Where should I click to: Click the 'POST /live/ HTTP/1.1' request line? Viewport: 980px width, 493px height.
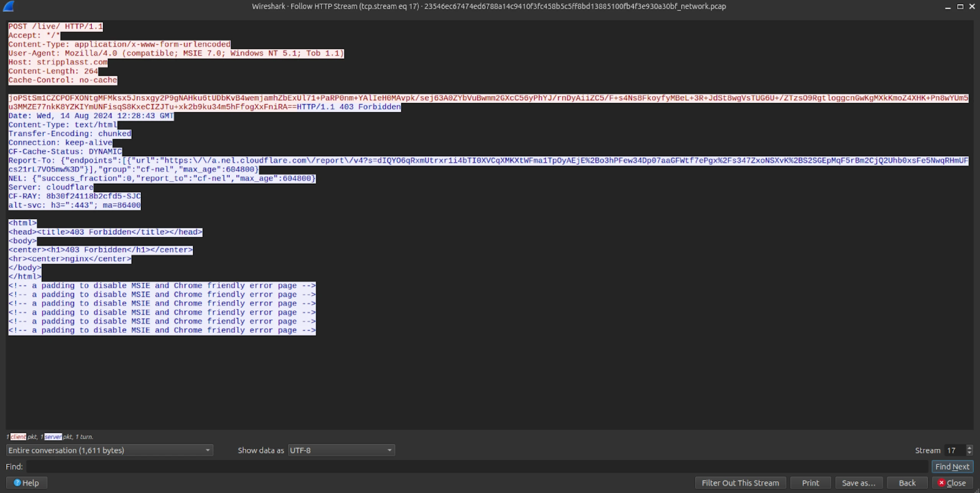coord(56,26)
